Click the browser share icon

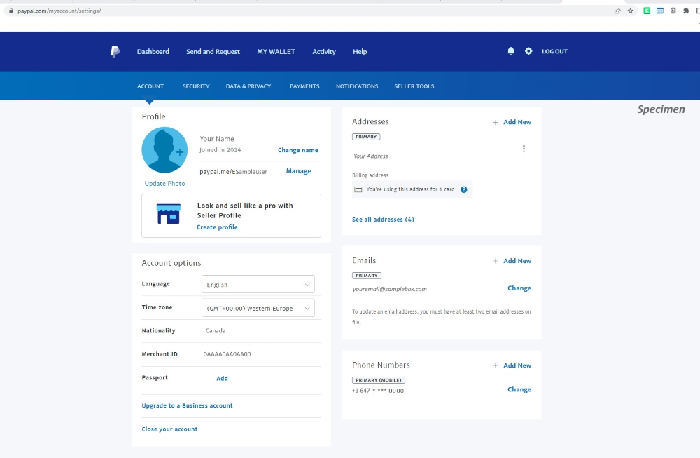[x=618, y=10]
